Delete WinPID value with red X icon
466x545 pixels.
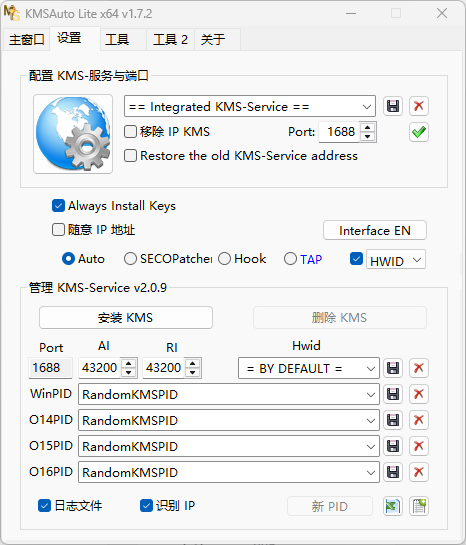419,394
